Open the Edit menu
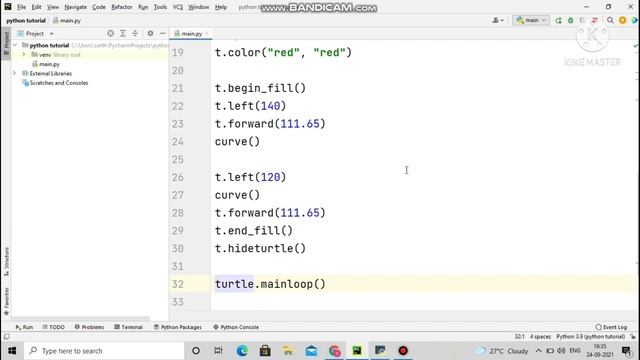The width and height of the screenshot is (640, 360). [x=36, y=7]
